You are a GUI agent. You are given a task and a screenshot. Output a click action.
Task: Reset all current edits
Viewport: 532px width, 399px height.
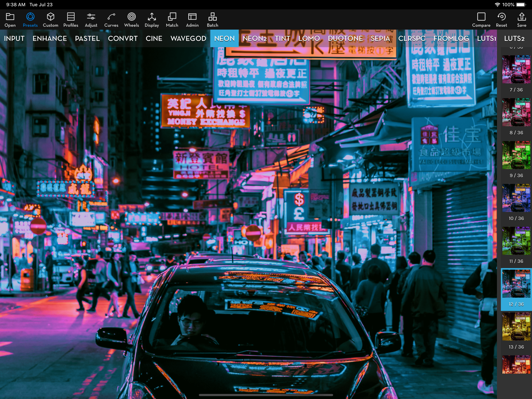click(x=502, y=19)
